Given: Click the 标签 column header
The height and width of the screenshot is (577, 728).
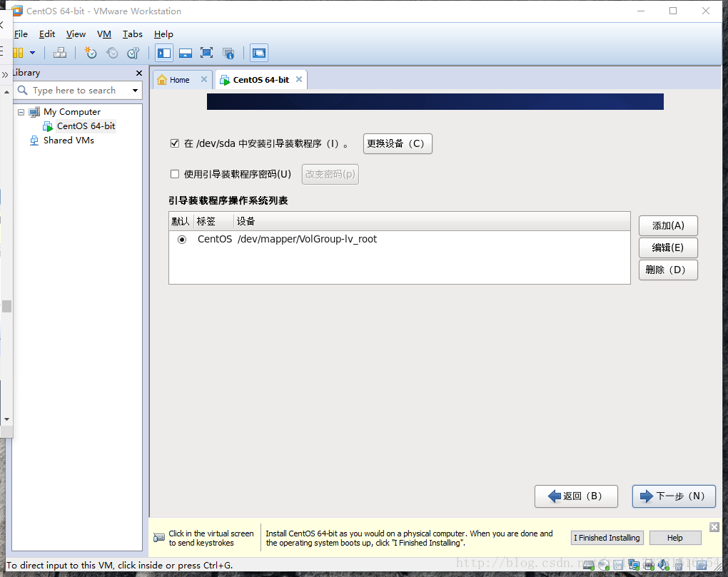Looking at the screenshot, I should (213, 221).
